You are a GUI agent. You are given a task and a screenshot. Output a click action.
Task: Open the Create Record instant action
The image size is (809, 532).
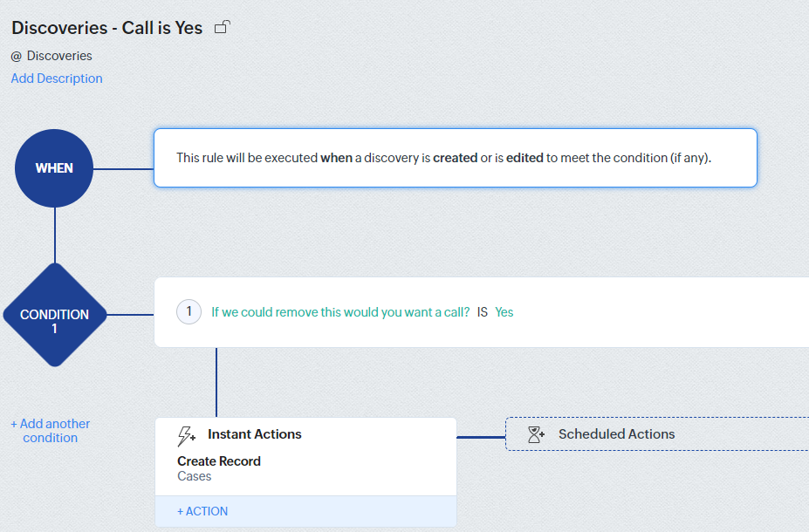coord(219,461)
